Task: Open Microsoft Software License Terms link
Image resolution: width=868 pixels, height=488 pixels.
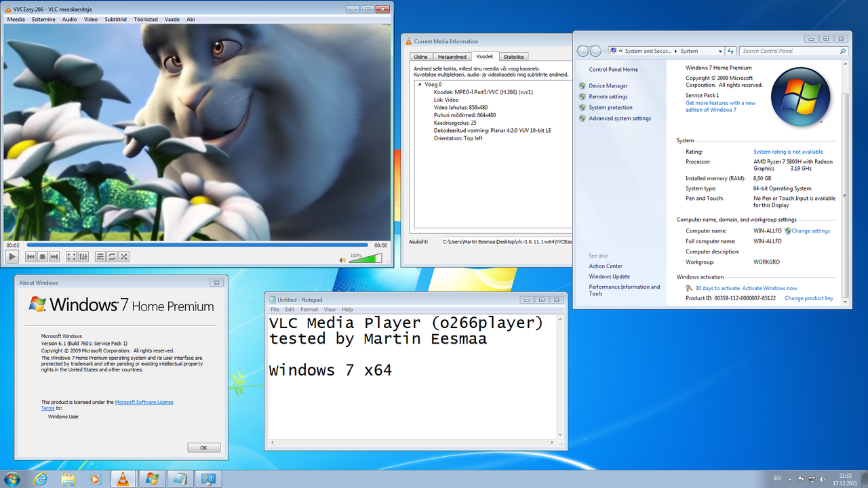Action: point(108,405)
